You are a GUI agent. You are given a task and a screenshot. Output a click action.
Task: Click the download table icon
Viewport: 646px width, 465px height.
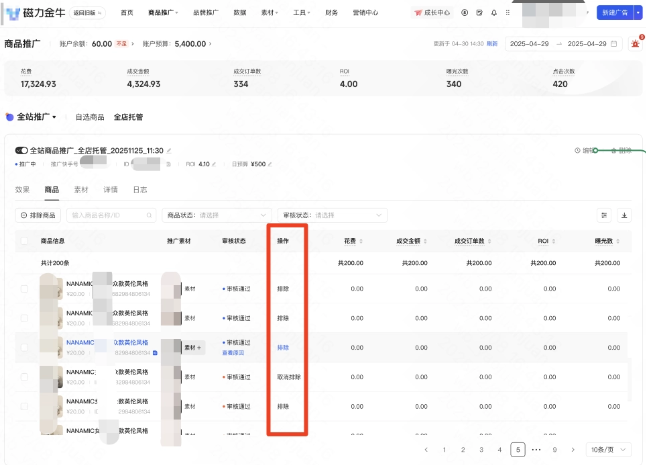(x=624, y=215)
